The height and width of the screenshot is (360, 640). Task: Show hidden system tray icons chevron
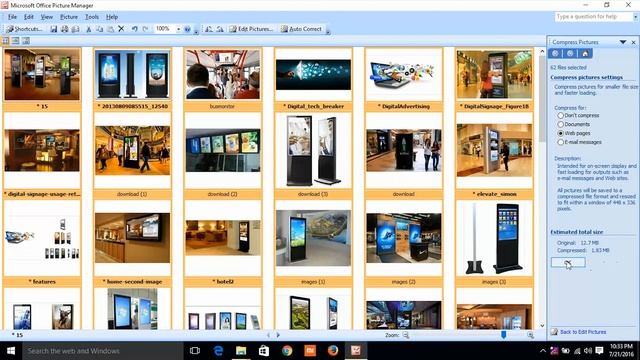coord(543,351)
